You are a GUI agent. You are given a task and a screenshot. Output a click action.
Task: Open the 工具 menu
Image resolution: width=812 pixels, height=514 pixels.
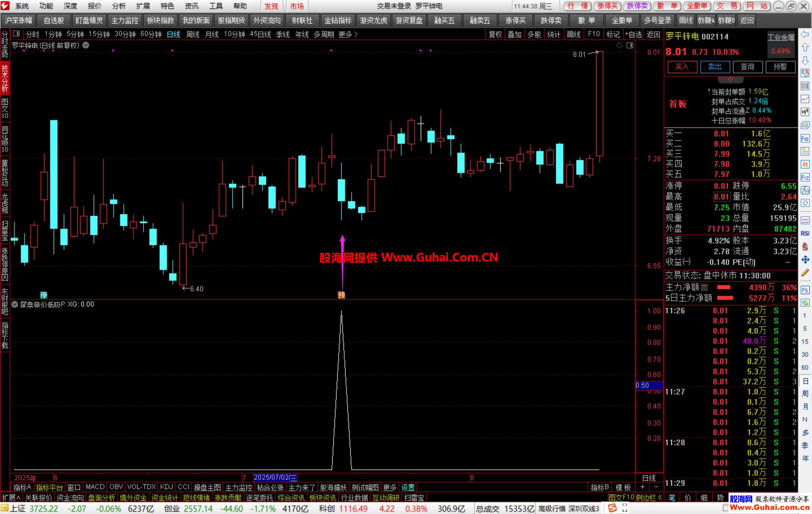(216, 6)
